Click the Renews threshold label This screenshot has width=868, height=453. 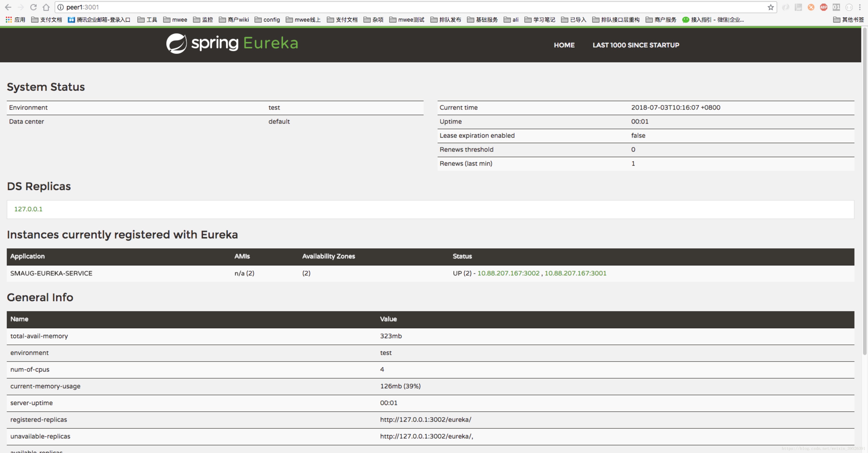(466, 149)
